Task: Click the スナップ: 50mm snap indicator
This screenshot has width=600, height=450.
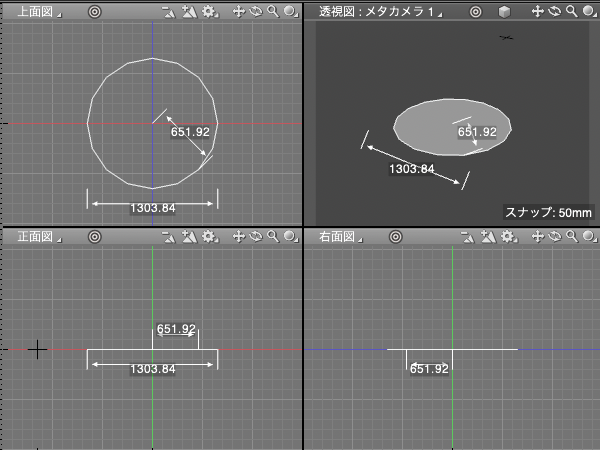Action: tap(548, 212)
